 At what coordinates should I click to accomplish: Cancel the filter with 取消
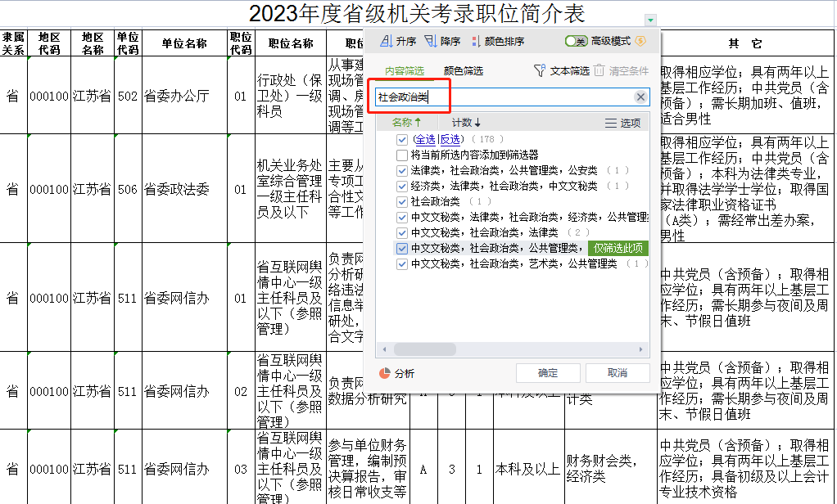tap(618, 373)
